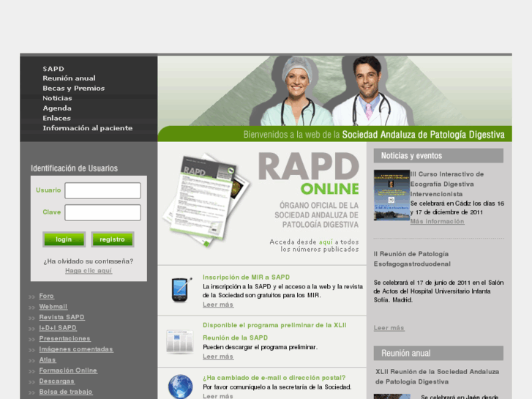
Task: Open the Revista SAPD link
Action: pyautogui.click(x=61, y=317)
